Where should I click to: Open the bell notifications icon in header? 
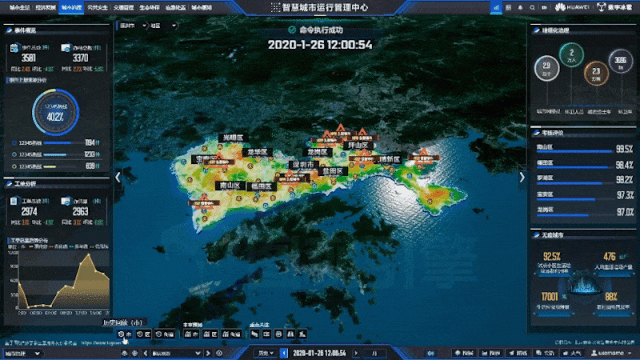click(x=520, y=7)
